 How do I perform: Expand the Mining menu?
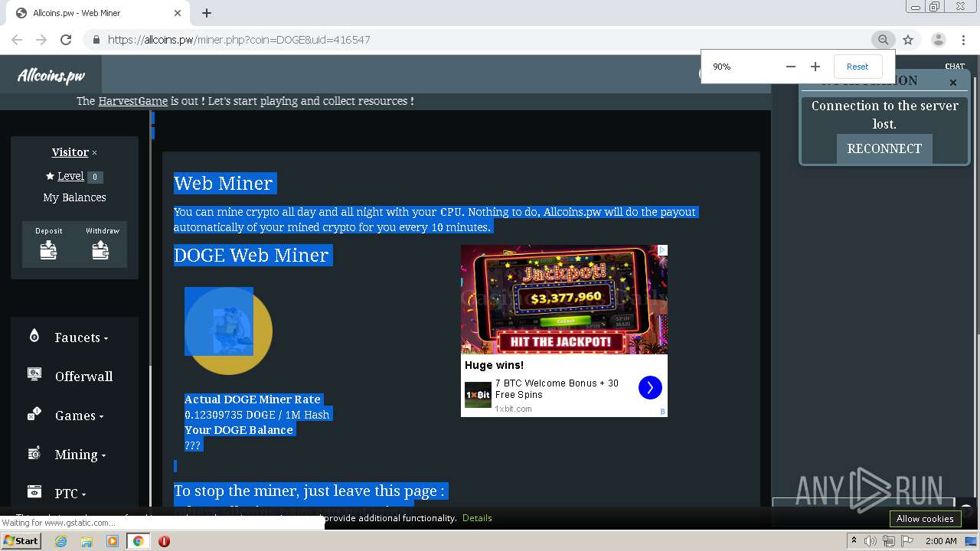pos(80,455)
